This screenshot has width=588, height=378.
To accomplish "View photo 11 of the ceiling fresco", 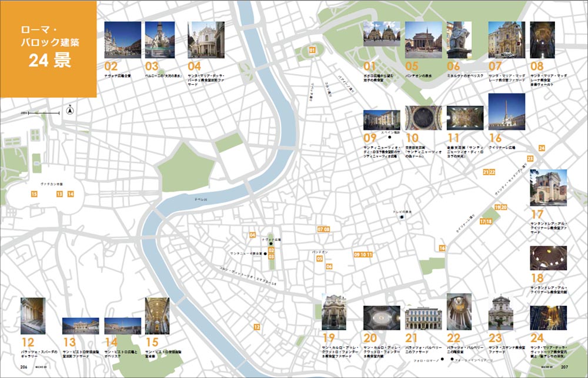I will [465, 118].
